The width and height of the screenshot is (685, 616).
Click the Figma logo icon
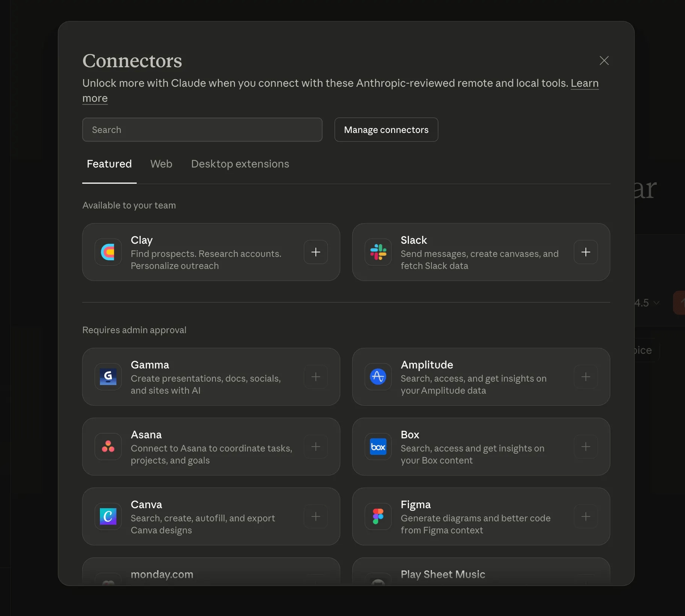(x=378, y=516)
